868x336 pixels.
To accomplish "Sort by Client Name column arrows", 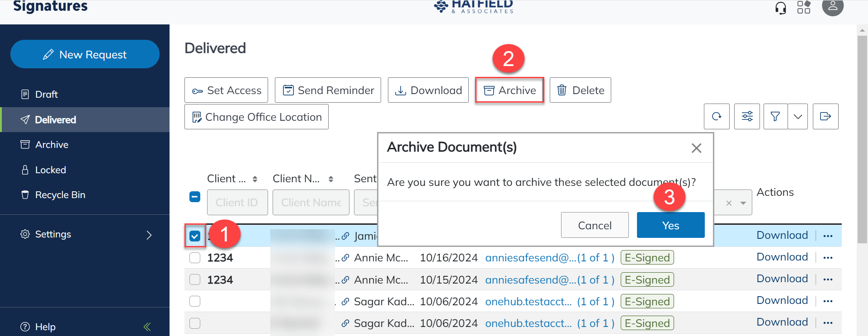I will pos(331,179).
